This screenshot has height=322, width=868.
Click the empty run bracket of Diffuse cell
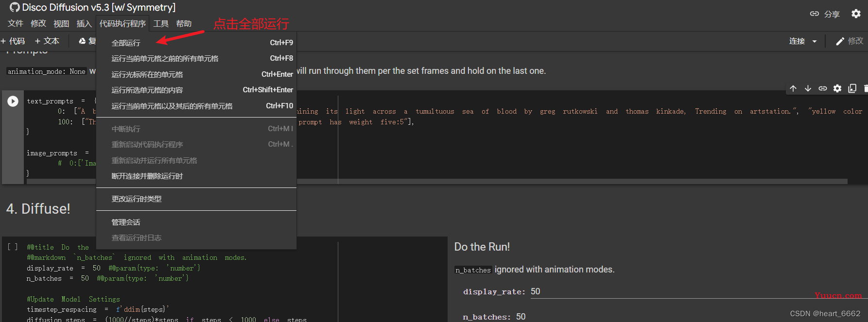pyautogui.click(x=13, y=247)
